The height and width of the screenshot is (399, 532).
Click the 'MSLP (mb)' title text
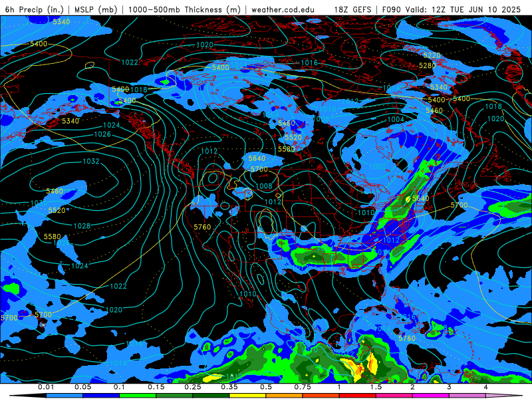click(x=96, y=9)
